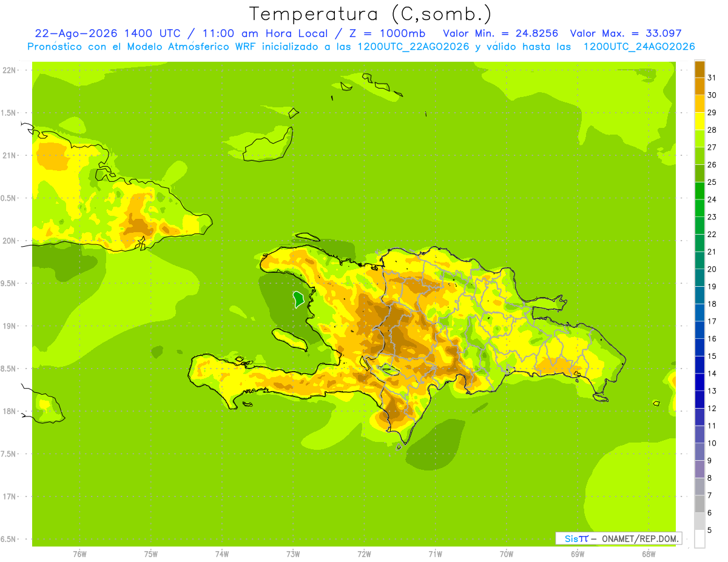Click the longitude label "76W"
The image size is (728, 562).
pyautogui.click(x=79, y=554)
